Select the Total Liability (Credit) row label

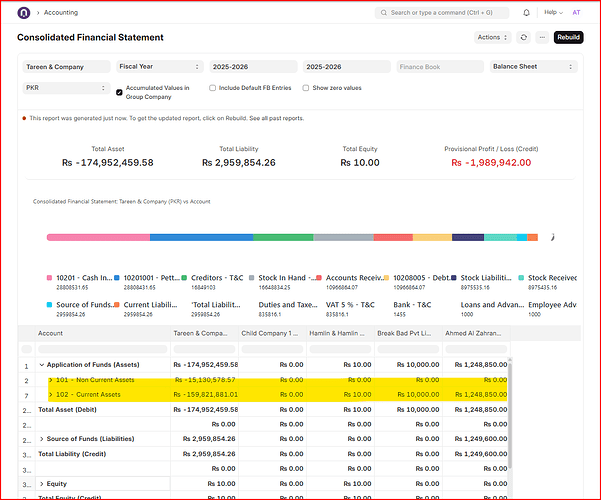(x=72, y=454)
